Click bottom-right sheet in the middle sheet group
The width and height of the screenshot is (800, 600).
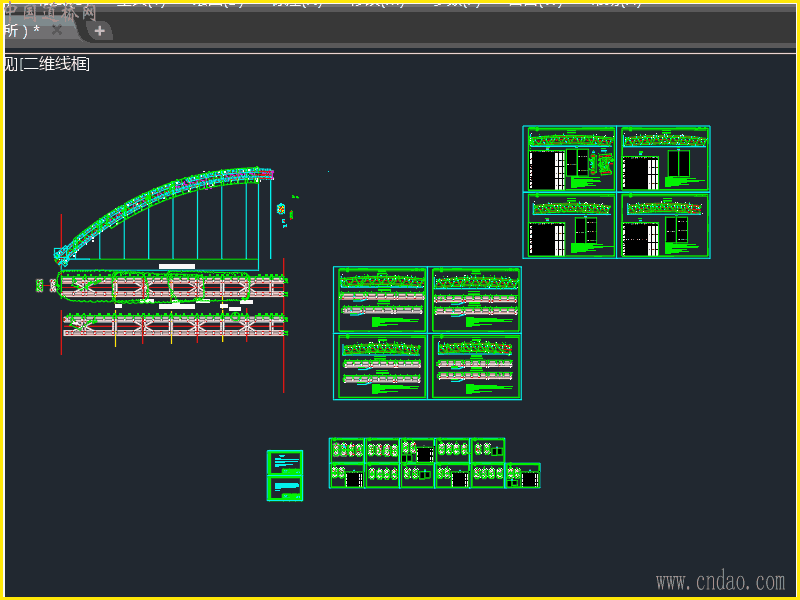pyautogui.click(x=475, y=366)
